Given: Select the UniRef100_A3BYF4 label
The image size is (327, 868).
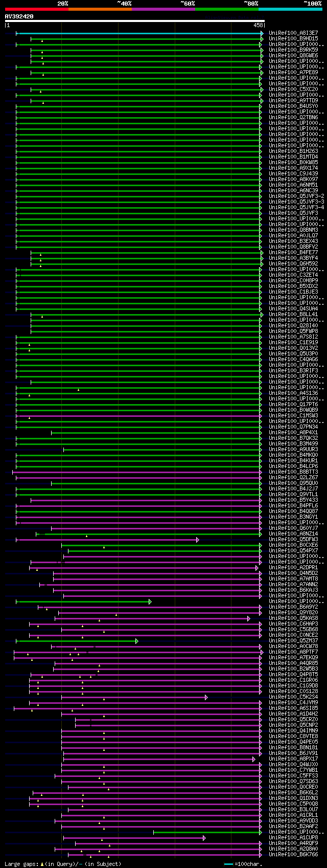Looking at the screenshot, I should coord(293,258).
